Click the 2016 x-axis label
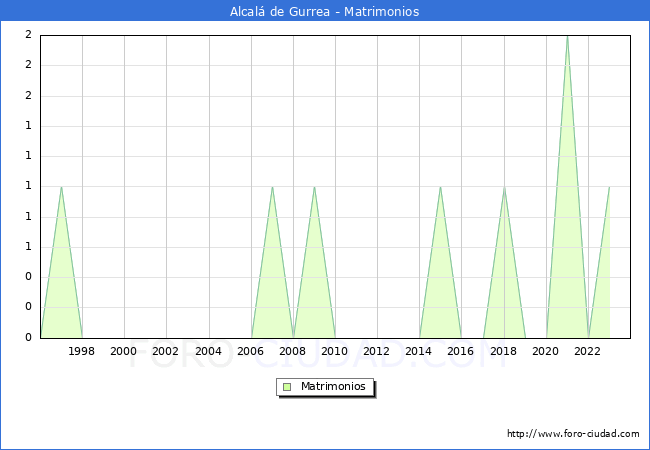This screenshot has height=450, width=650. point(461,351)
